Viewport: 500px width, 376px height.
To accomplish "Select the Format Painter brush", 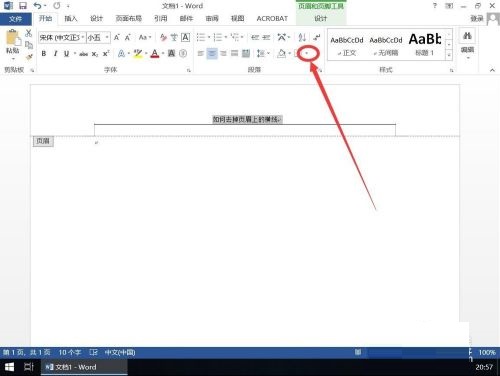I will (x=29, y=57).
